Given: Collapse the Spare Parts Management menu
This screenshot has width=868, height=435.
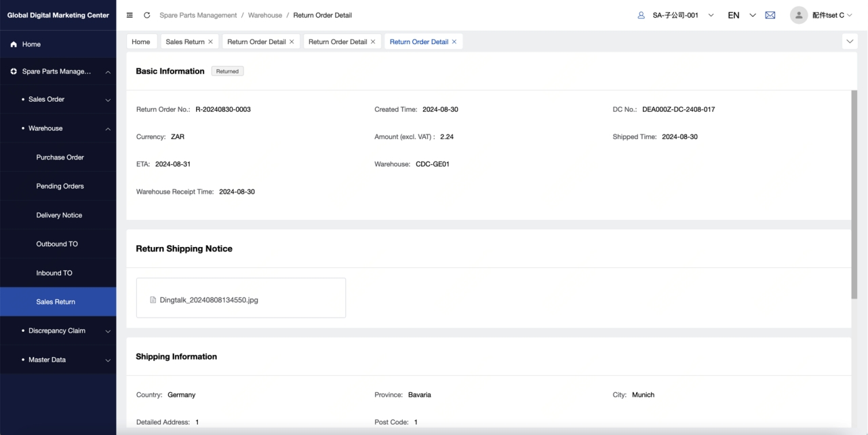Looking at the screenshot, I should pyautogui.click(x=108, y=72).
